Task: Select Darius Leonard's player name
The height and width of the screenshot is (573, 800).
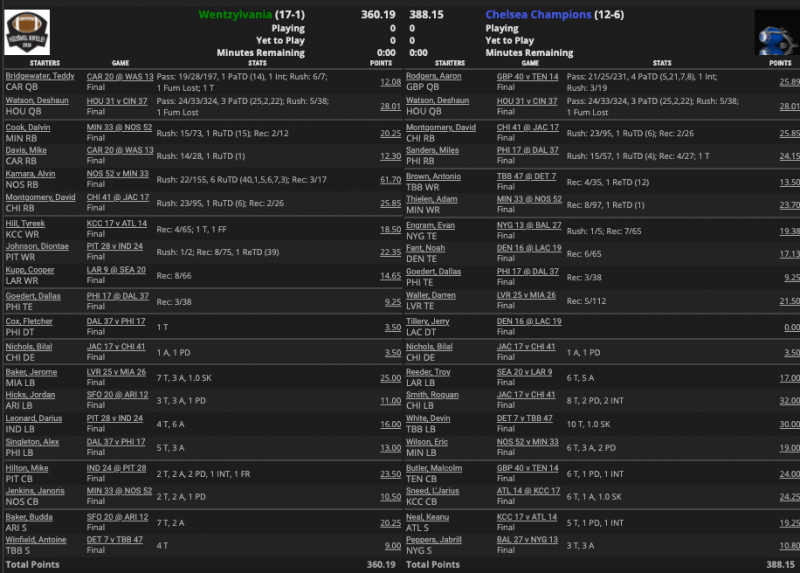Action: [34, 418]
